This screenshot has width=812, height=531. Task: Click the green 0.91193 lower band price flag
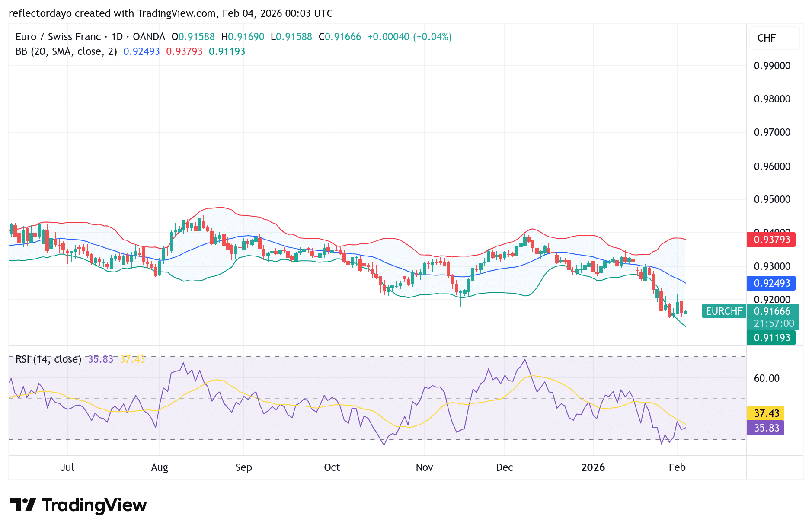pyautogui.click(x=772, y=338)
